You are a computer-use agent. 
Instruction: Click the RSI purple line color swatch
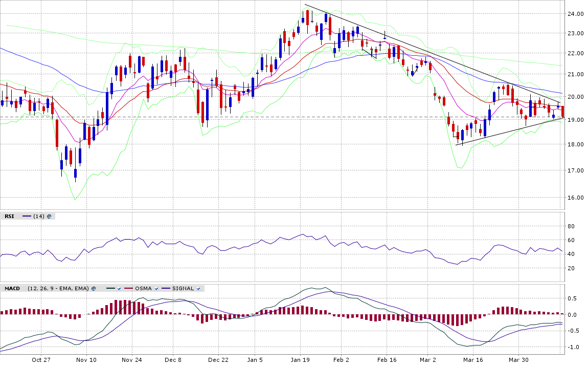[27, 216]
